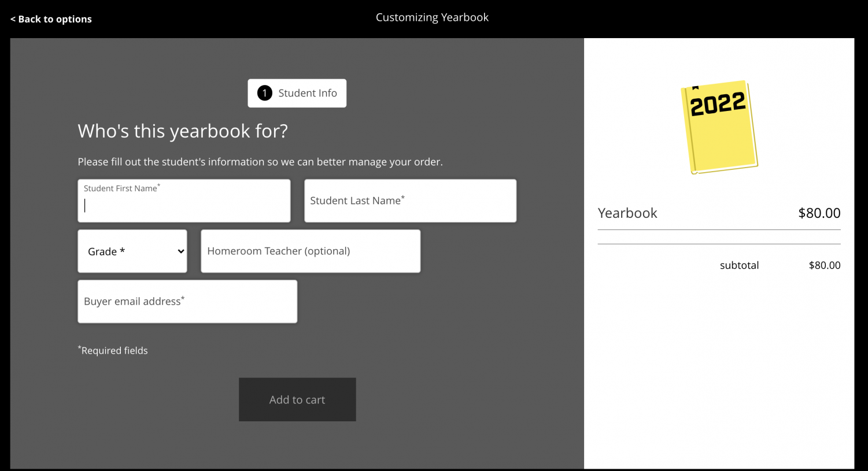Focus the Student First Name field

[184, 201]
